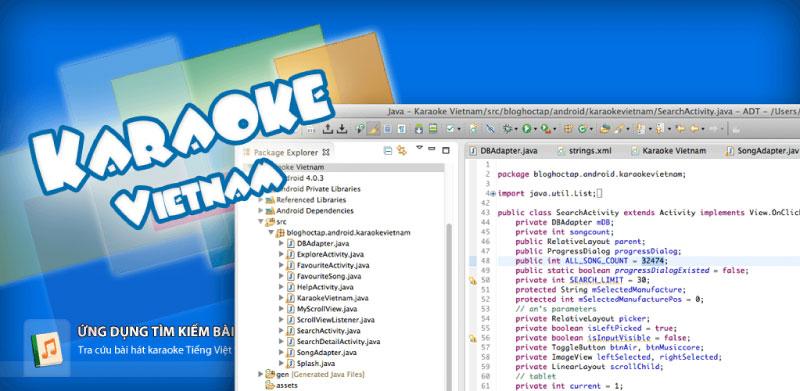This screenshot has height=391, width=800.
Task: Click the Android SDK Manager download icon
Action: click(x=419, y=129)
